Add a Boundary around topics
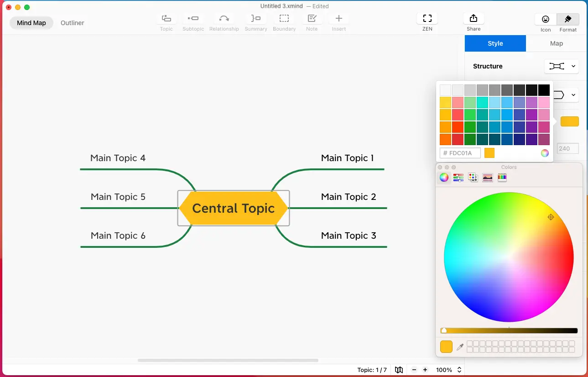The image size is (588, 377). [x=284, y=21]
